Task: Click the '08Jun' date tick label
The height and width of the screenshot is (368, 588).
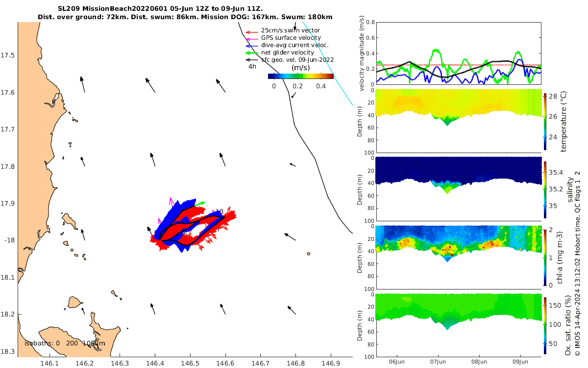Action: pyautogui.click(x=479, y=362)
